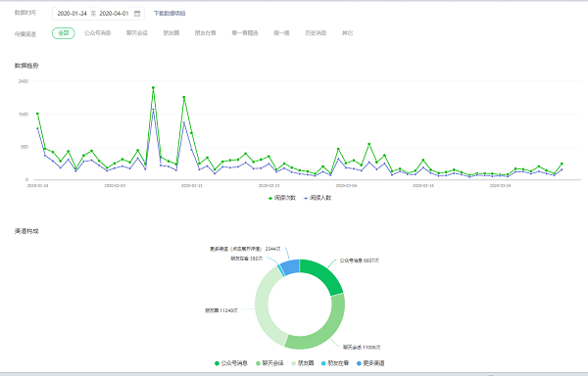Select the 看一看精选 channel filter
This screenshot has height=376, width=588.
245,33
